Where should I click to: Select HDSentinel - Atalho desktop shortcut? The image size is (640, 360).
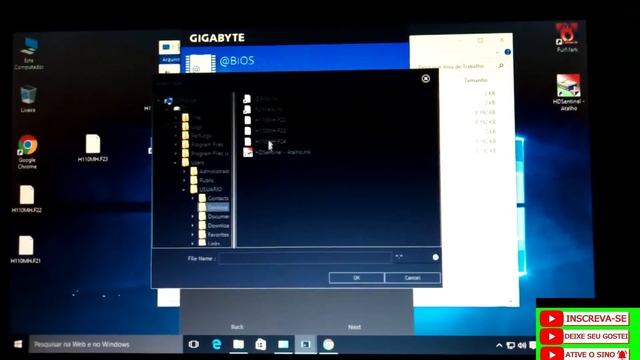point(568,92)
